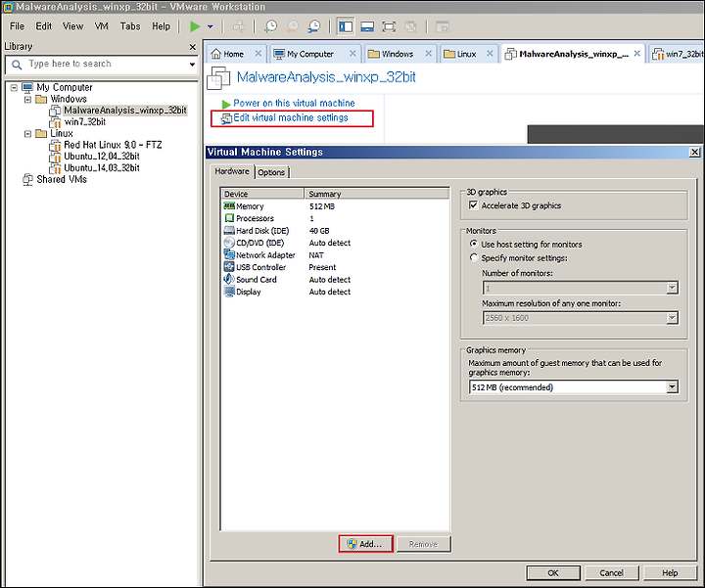The width and height of the screenshot is (705, 588).
Task: Open the Snapshot Manager toolbar icon
Action: (x=314, y=27)
